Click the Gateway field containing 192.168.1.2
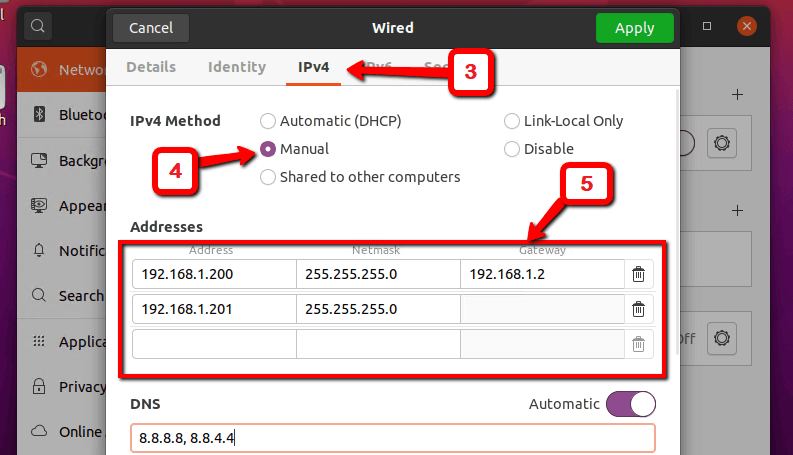Viewport: 793px width, 455px height. [542, 274]
